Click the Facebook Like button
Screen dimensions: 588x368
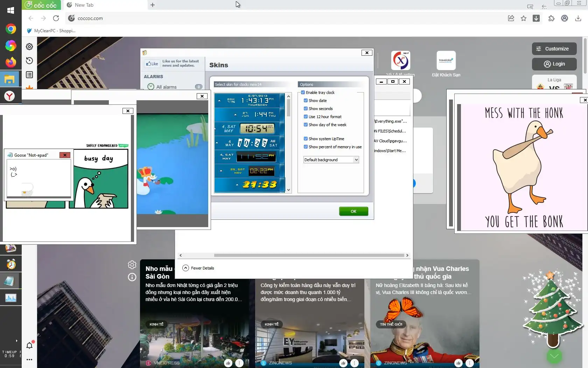click(x=152, y=64)
